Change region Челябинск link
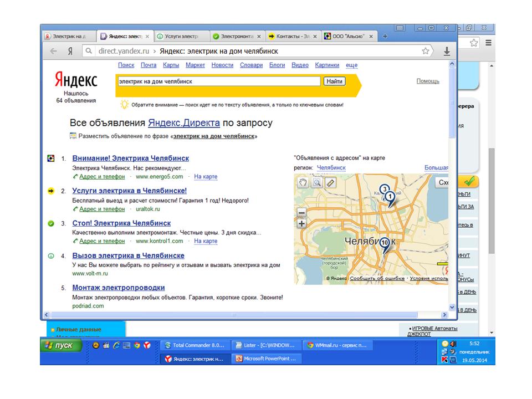This screenshot has height=399, width=532. (x=331, y=167)
